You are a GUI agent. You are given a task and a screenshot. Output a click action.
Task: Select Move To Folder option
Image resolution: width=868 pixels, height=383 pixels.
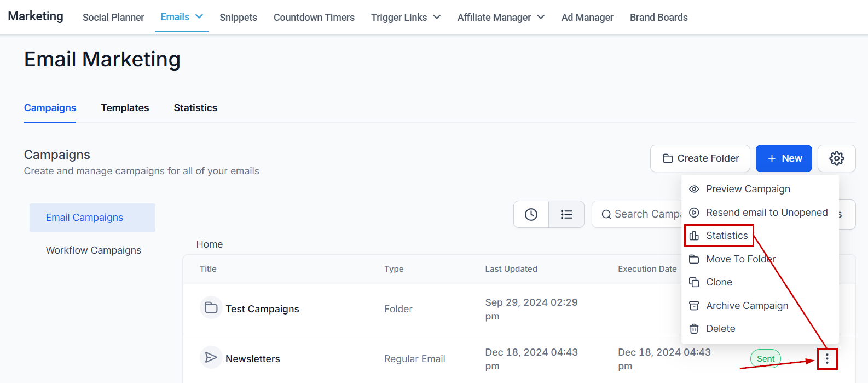(740, 259)
